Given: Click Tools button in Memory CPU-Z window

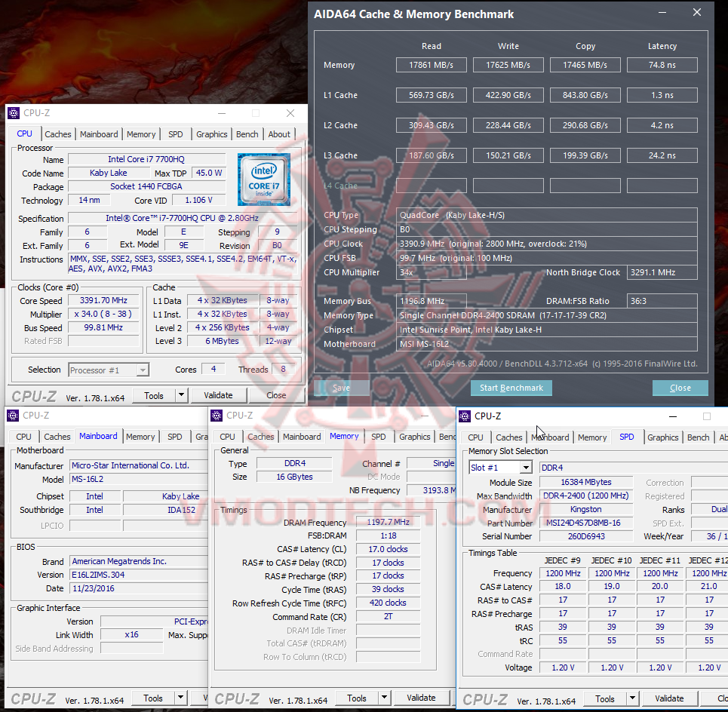Looking at the screenshot, I should 357,698.
